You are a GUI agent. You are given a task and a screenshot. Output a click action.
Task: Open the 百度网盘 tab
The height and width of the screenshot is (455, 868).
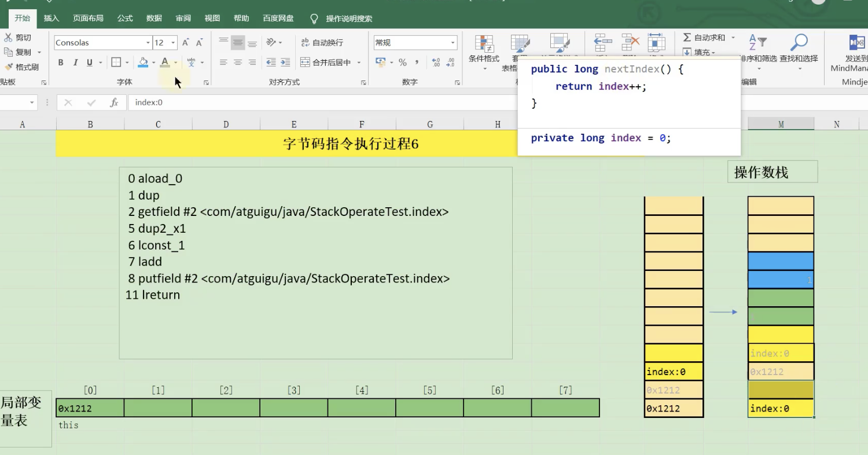278,19
